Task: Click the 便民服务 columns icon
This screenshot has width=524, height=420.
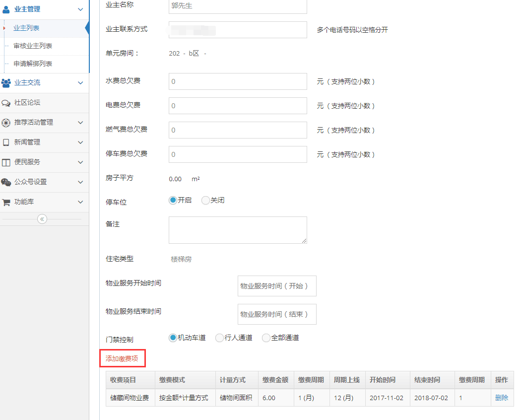Action: tap(5, 162)
